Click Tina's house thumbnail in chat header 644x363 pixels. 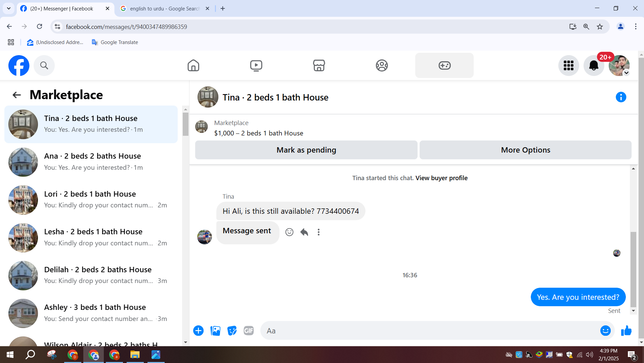point(208,97)
